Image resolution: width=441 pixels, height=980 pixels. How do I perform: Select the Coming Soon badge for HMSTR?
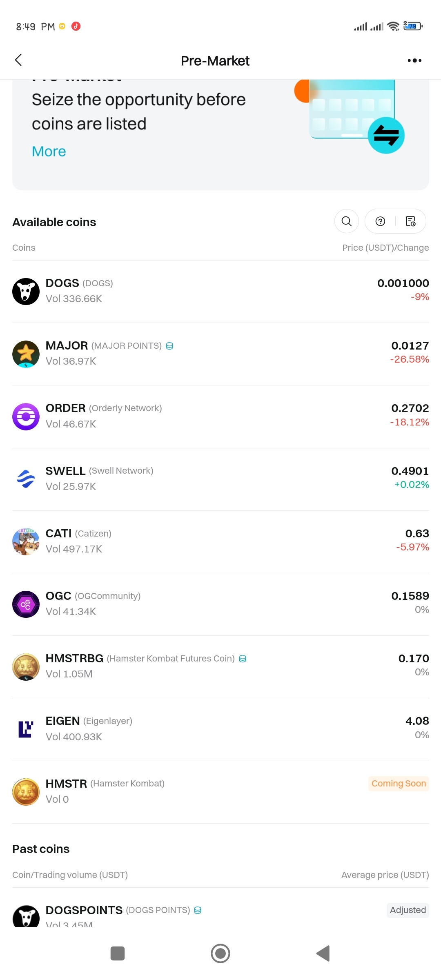[x=399, y=784]
